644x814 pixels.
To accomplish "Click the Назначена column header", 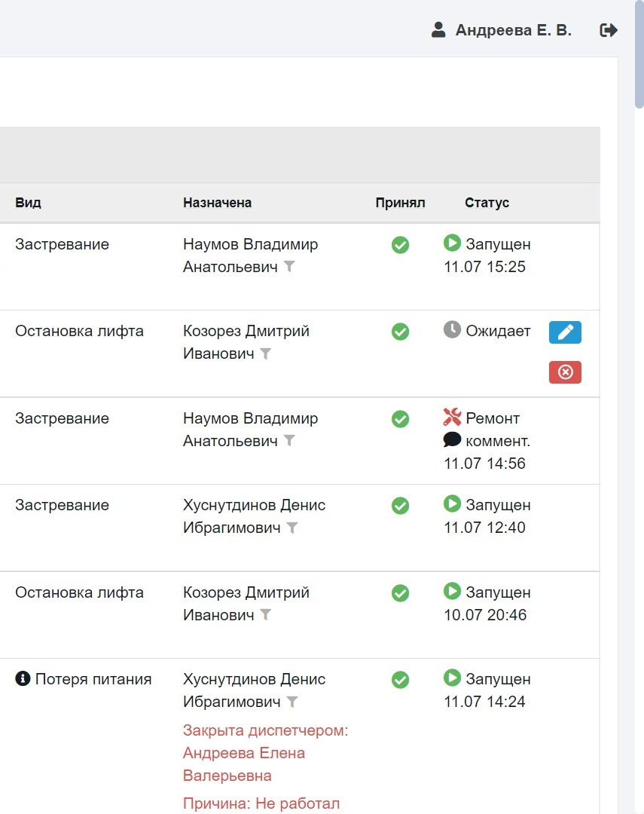I will tap(217, 203).
